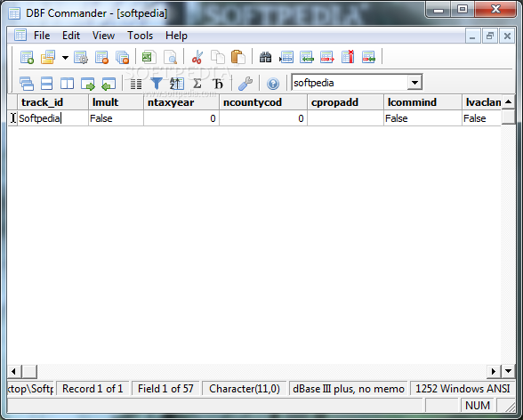Image resolution: width=523 pixels, height=420 pixels.
Task: Open print preview with magnifier page icon
Action: (170, 57)
